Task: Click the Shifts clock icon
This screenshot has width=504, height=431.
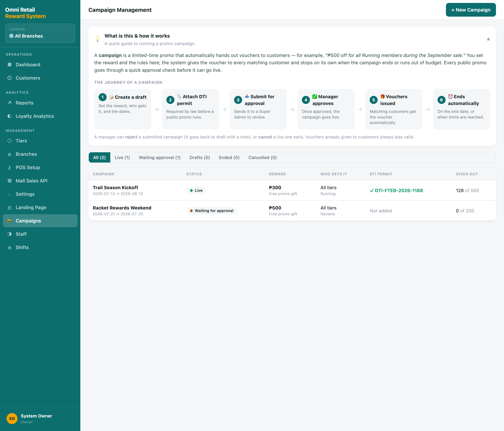Action: pos(9,248)
